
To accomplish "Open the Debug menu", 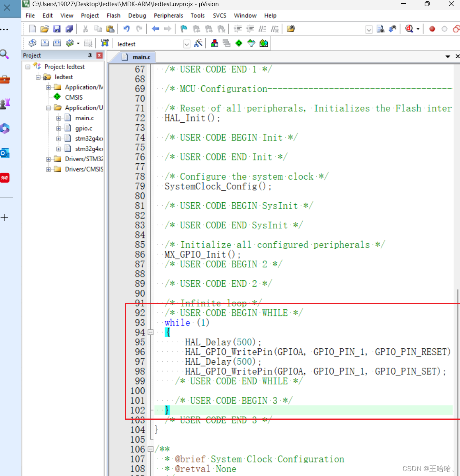I will tap(137, 16).
